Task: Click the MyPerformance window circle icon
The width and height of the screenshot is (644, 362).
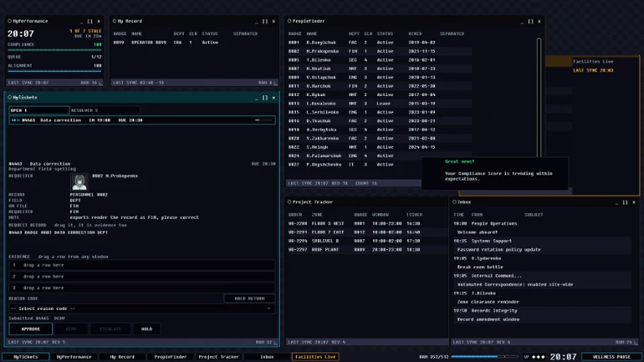Action: tap(10, 21)
